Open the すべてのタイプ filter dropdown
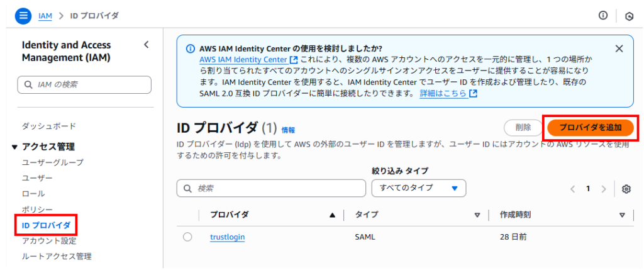 click(418, 188)
